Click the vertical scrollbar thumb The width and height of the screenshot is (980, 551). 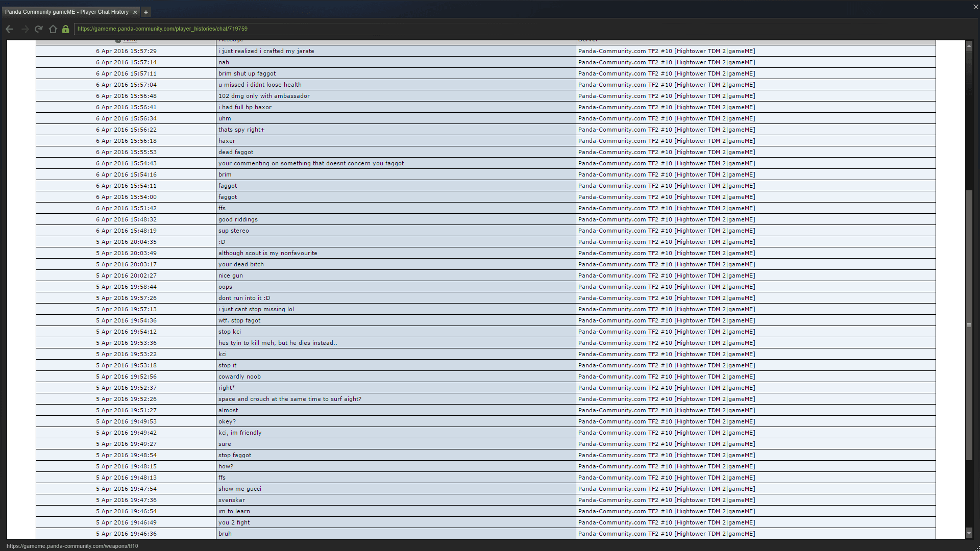tap(969, 324)
